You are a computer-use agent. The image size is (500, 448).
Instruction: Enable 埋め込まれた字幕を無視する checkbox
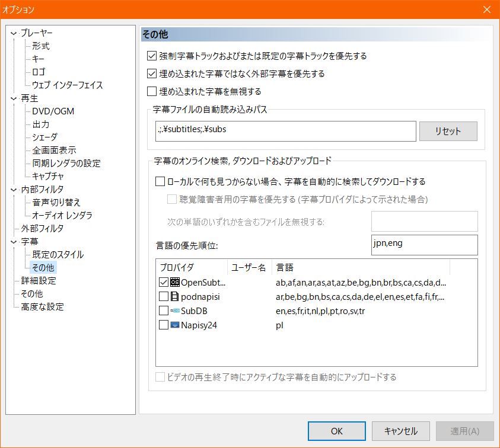(x=151, y=91)
